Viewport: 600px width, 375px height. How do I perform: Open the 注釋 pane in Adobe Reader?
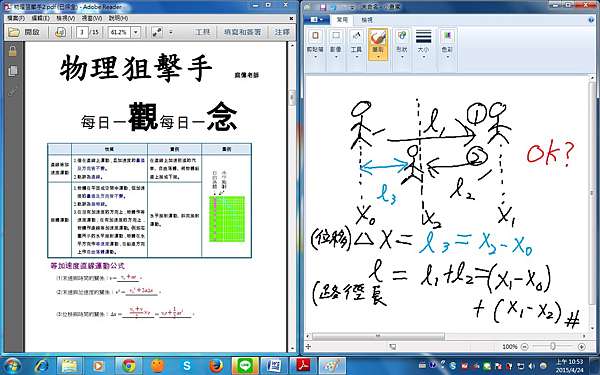282,32
